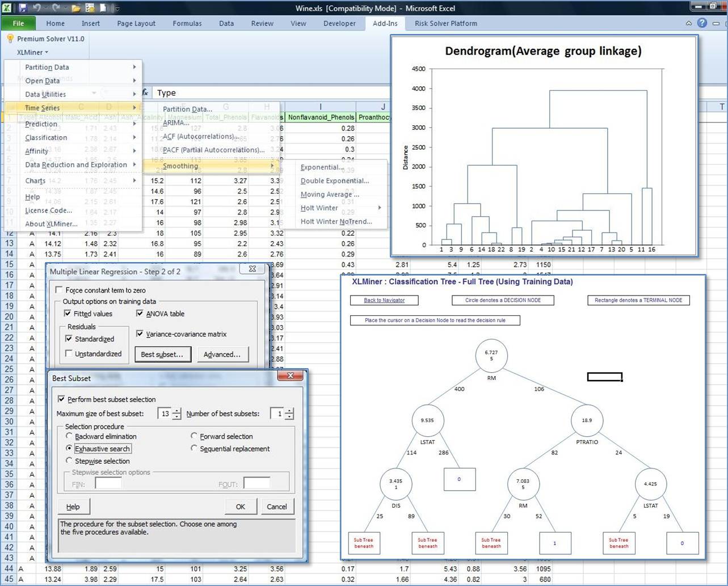Adjust Maximum size of best subset stepper
Image resolution: width=728 pixels, height=586 pixels.
(176, 414)
